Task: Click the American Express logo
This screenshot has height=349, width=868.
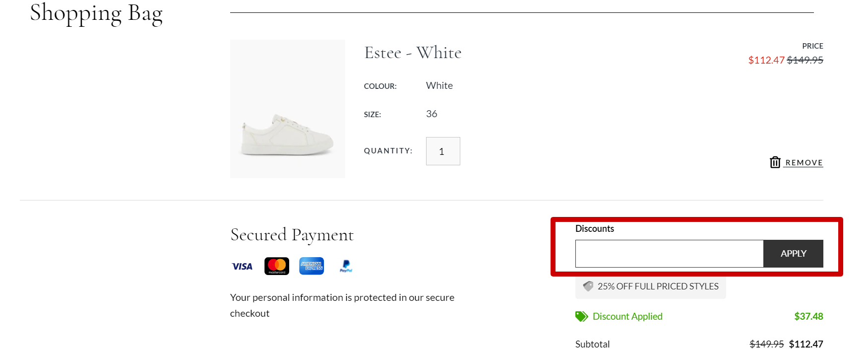Action: tap(311, 266)
